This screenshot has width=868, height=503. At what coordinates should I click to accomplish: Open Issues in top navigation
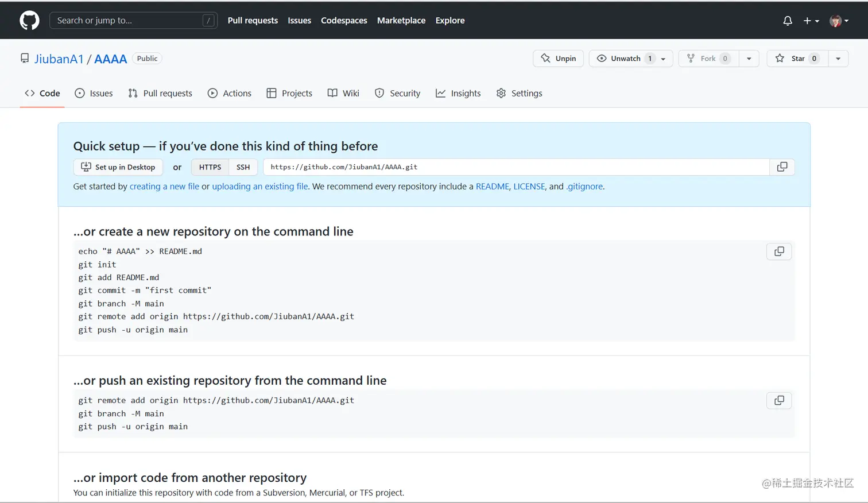pyautogui.click(x=299, y=21)
